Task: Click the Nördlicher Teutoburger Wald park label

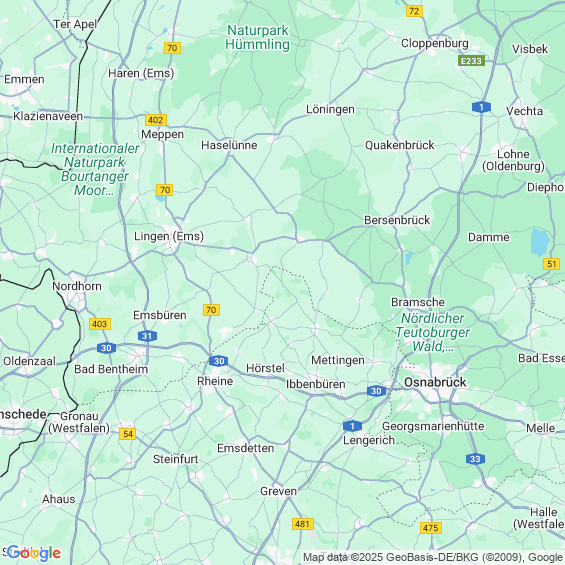Action: (432, 332)
